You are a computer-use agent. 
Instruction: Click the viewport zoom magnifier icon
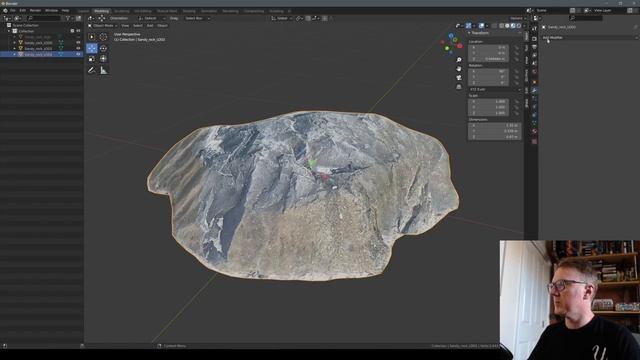point(459,60)
